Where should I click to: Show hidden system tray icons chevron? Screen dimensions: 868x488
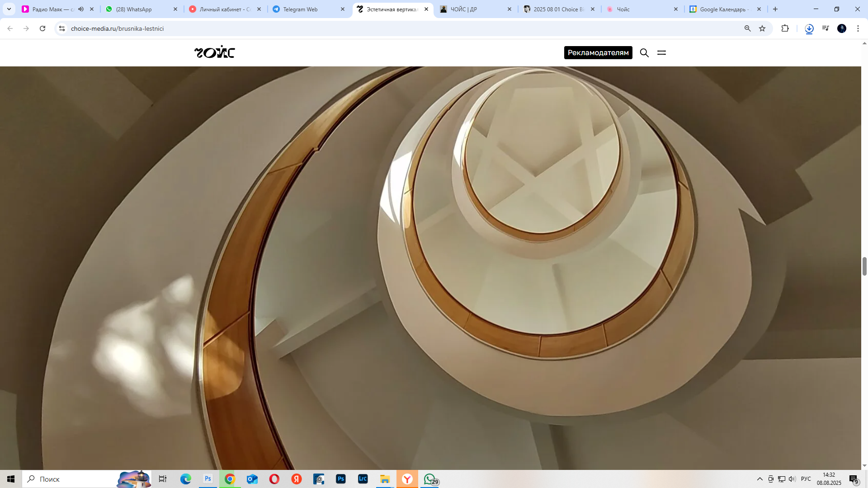[759, 479]
